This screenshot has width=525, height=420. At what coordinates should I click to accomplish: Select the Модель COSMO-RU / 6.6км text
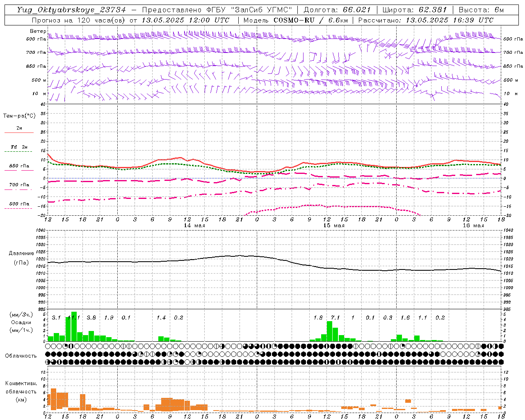coord(295,20)
